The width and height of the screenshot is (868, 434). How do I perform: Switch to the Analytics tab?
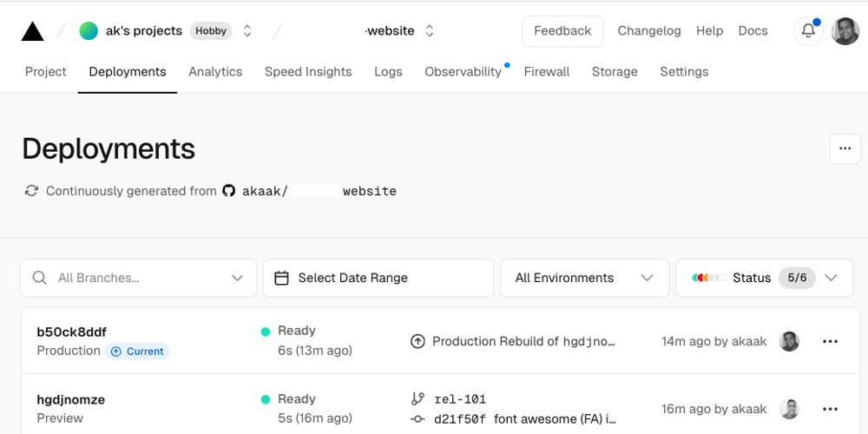215,72
